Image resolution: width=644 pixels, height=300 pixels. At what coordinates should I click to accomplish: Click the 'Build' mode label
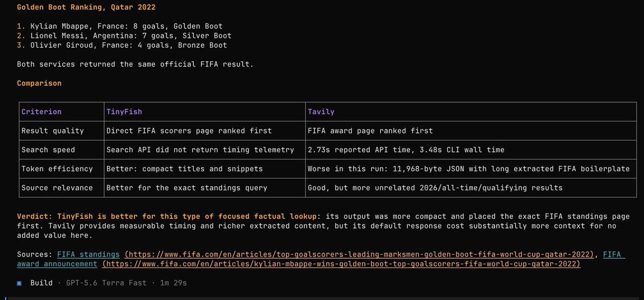pyautogui.click(x=41, y=283)
